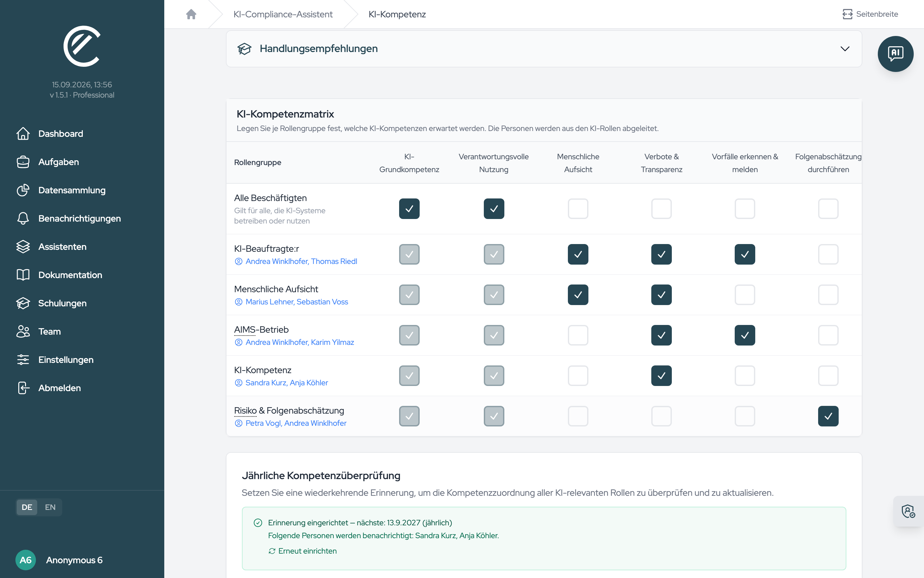Click KI-Compliance-Assistent breadcrumb
The width and height of the screenshot is (924, 578).
pos(283,14)
